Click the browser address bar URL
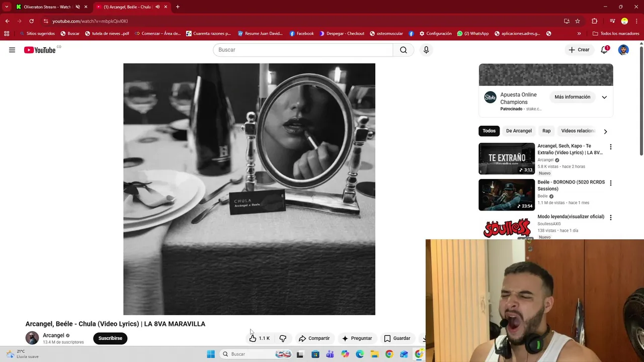The width and height of the screenshot is (644, 362). pos(90,21)
